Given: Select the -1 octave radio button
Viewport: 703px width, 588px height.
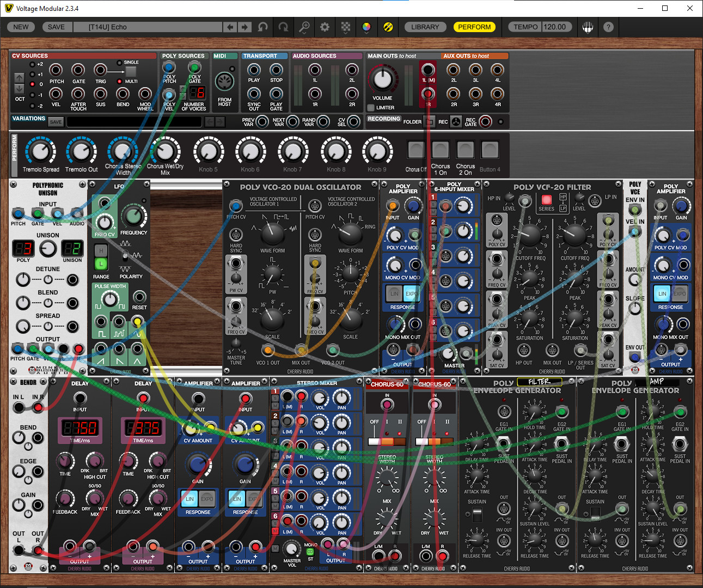Looking at the screenshot, I should (x=32, y=95).
